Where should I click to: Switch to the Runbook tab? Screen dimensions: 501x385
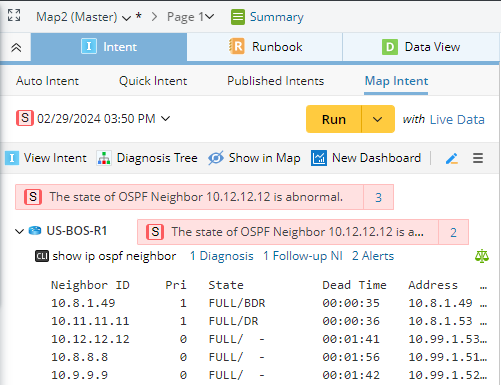click(x=265, y=47)
